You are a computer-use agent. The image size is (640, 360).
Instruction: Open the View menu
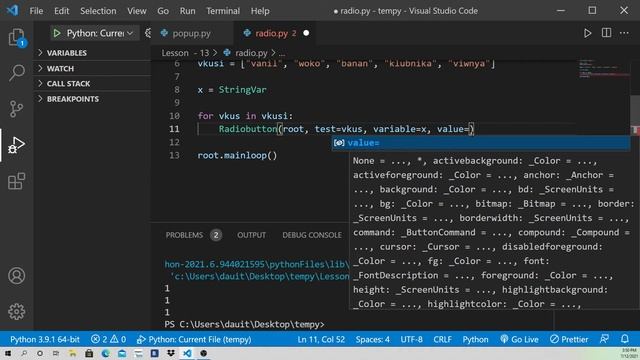coord(136,11)
